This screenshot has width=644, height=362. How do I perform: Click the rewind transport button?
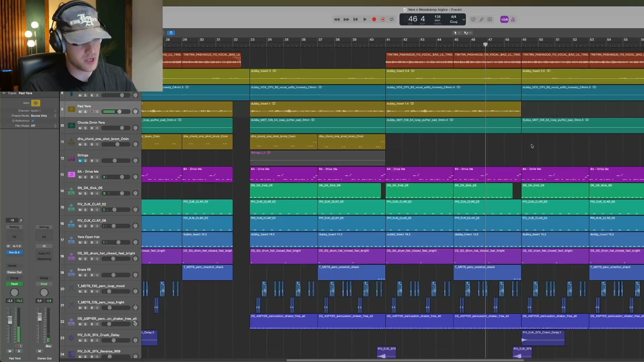[336, 19]
